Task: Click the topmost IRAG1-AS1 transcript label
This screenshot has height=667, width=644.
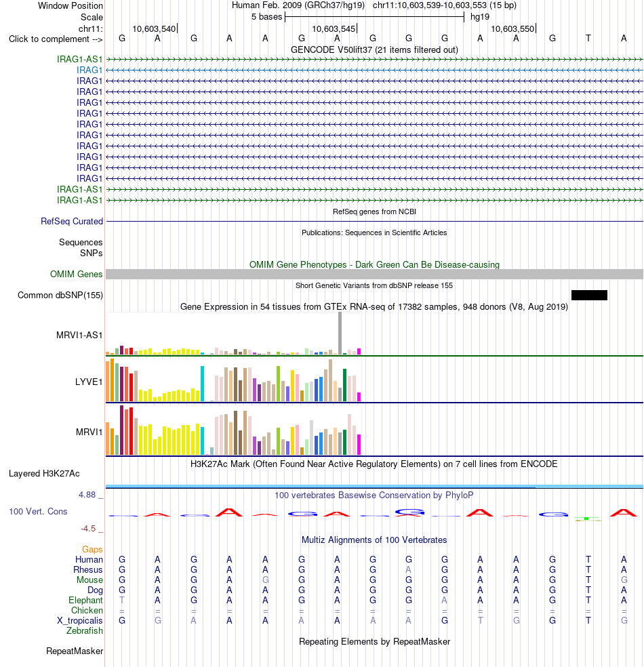Action: coord(79,59)
